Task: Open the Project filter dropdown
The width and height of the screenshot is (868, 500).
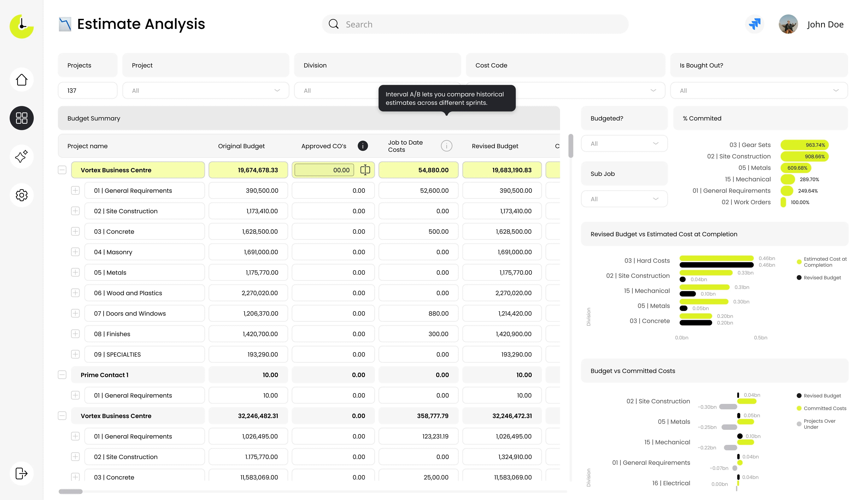Action: pyautogui.click(x=206, y=91)
